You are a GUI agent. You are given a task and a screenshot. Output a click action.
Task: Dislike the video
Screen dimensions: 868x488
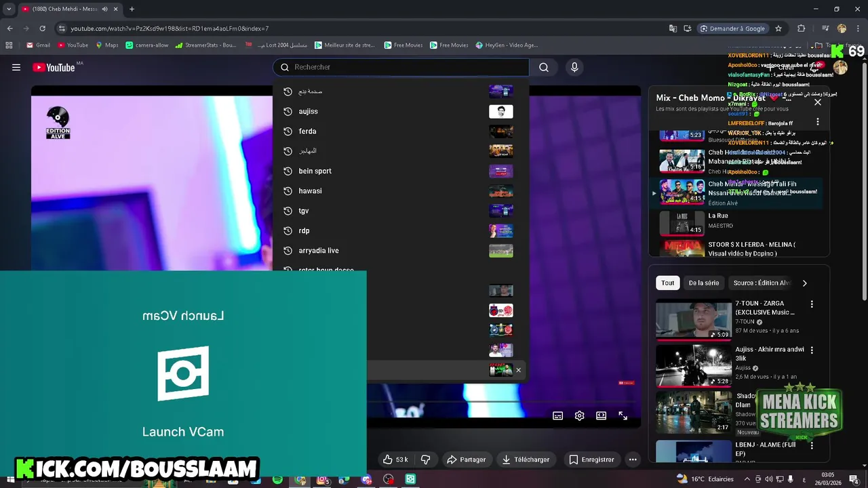point(426,460)
